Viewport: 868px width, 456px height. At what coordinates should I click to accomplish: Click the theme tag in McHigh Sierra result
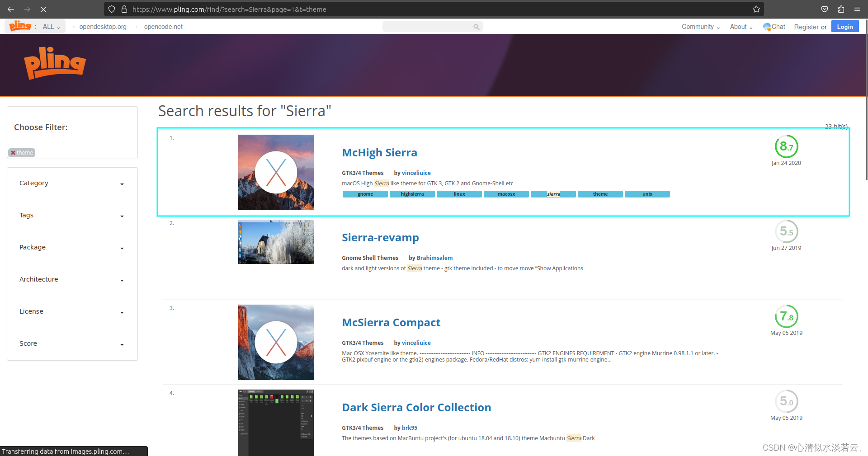click(600, 194)
